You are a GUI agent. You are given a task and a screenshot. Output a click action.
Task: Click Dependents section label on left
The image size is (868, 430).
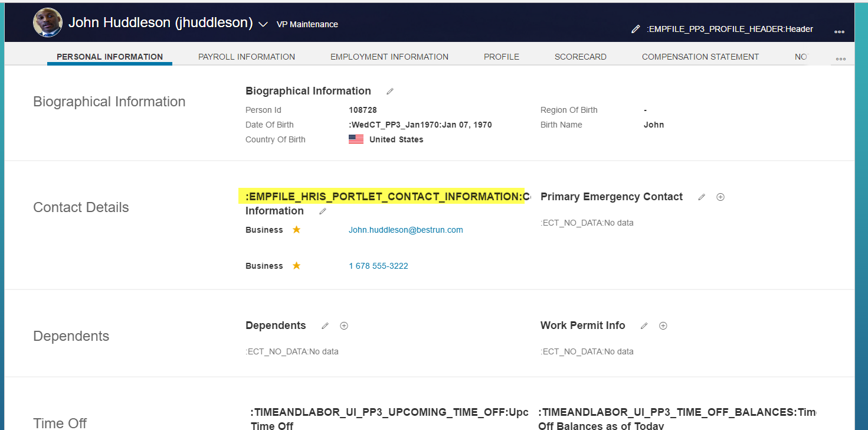[x=71, y=336]
